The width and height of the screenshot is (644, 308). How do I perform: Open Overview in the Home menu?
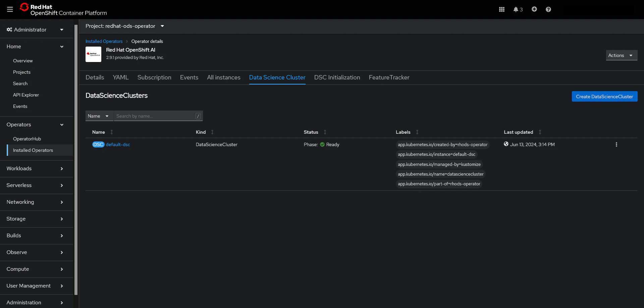(23, 61)
